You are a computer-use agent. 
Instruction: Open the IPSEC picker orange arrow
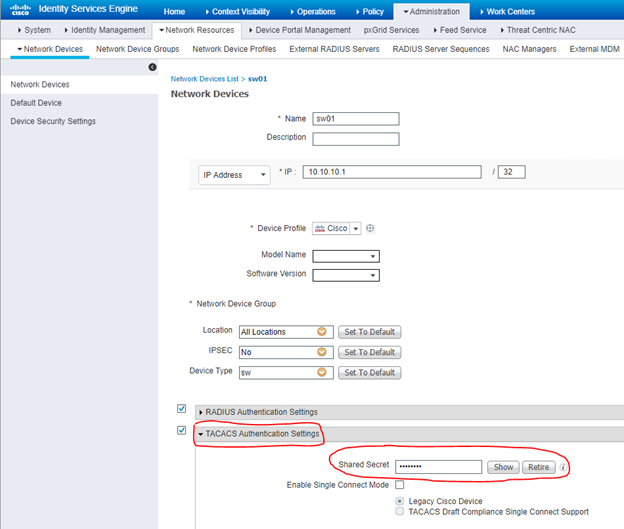[322, 352]
